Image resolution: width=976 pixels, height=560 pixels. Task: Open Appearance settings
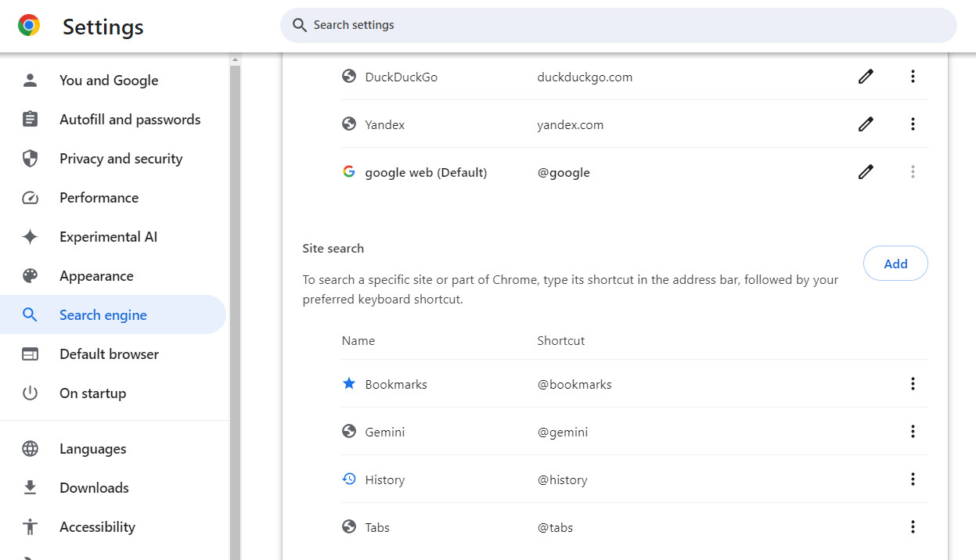[x=113, y=275]
